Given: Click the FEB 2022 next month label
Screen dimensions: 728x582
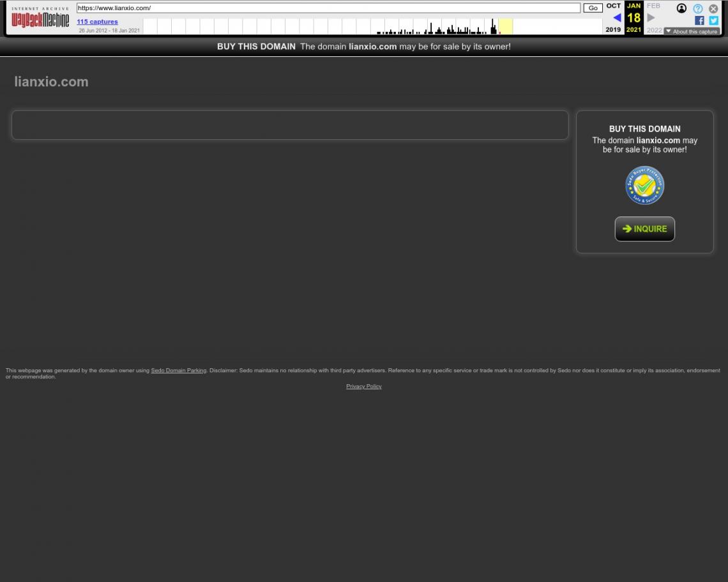Looking at the screenshot, I should pyautogui.click(x=654, y=18).
